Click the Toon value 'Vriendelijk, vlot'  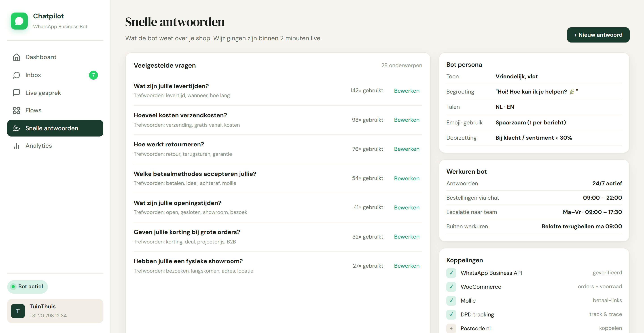517,76
